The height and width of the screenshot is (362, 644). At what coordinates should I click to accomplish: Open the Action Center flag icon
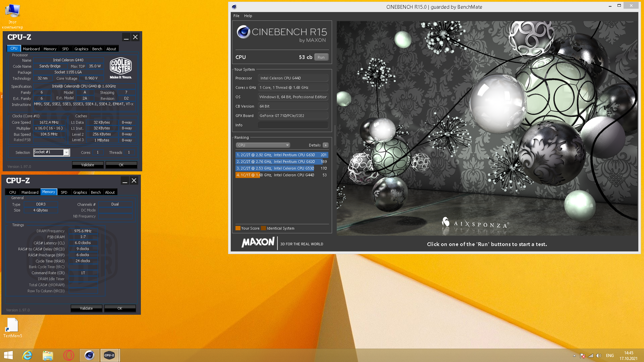[583, 356]
